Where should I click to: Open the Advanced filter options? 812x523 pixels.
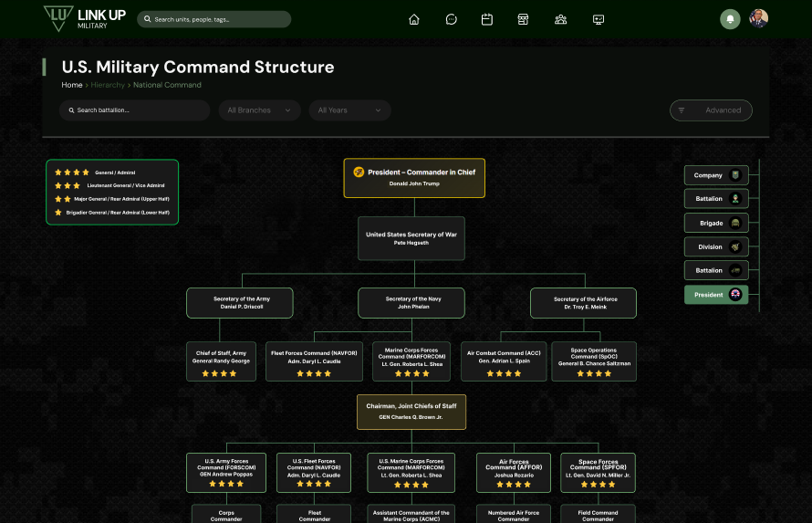(711, 110)
